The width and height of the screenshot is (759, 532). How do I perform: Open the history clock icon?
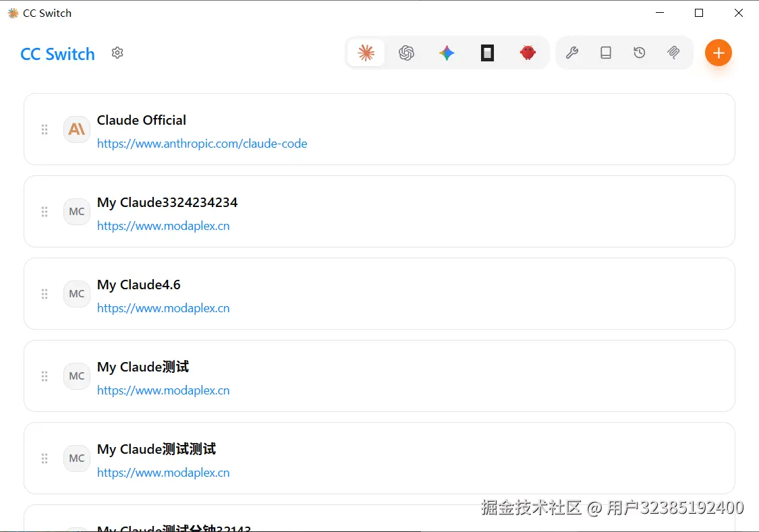coord(640,53)
